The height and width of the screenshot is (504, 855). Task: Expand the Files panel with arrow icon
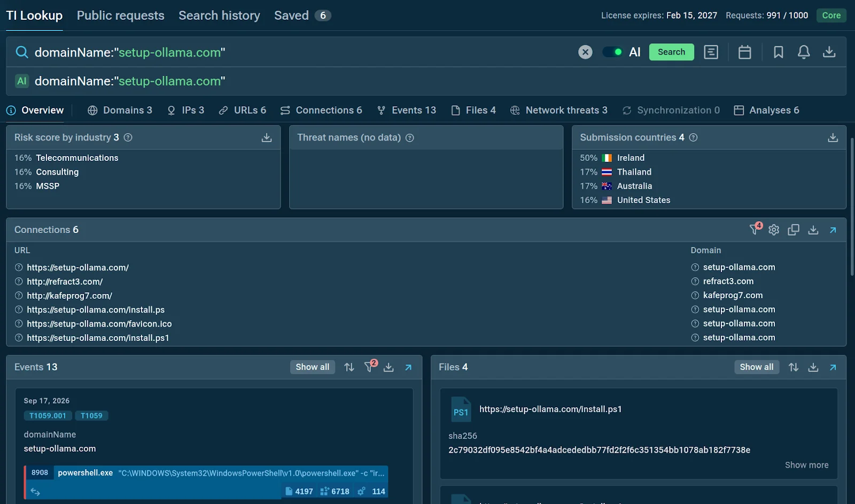point(833,367)
